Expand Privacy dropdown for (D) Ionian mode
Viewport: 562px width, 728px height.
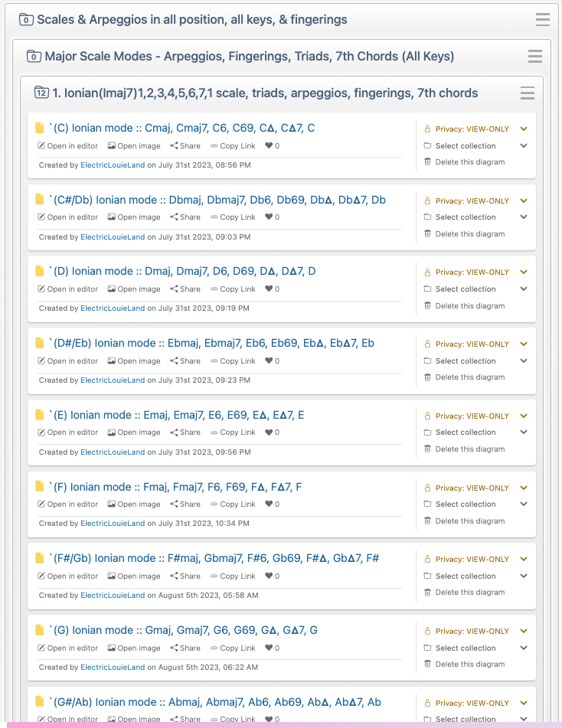tap(524, 272)
